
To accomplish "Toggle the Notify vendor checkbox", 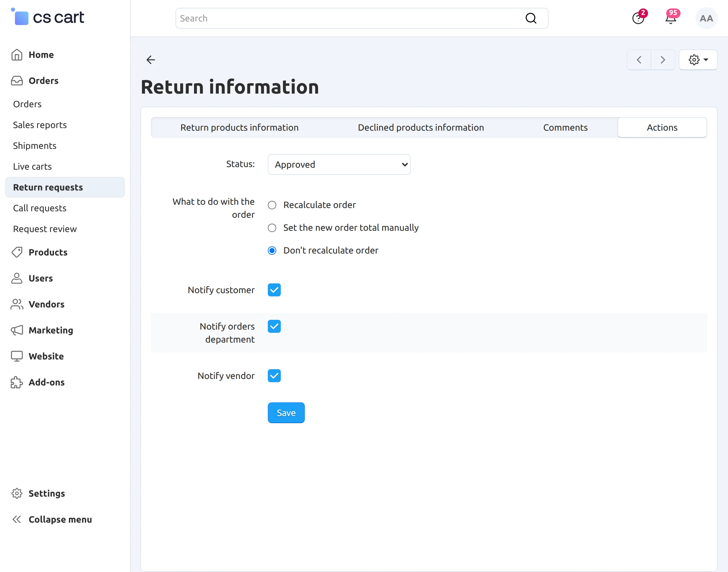I will point(274,376).
